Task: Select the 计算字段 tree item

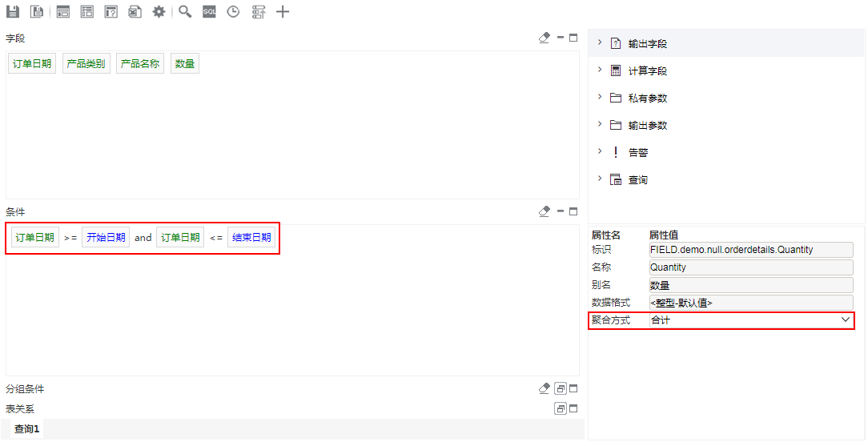Action: (x=647, y=71)
